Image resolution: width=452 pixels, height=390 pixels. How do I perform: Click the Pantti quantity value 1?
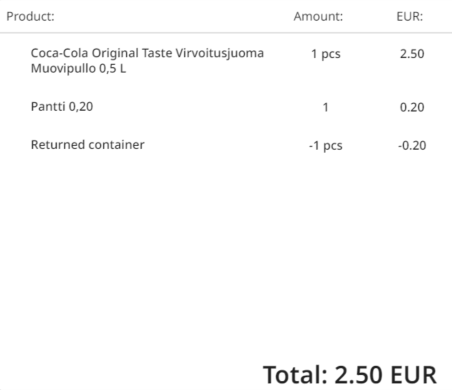tap(326, 107)
